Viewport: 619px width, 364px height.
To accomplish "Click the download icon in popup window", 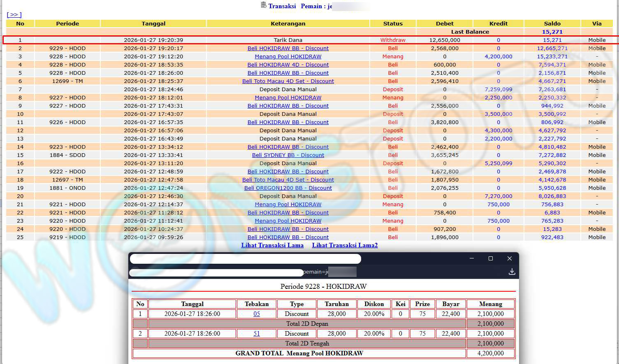I will (512, 272).
